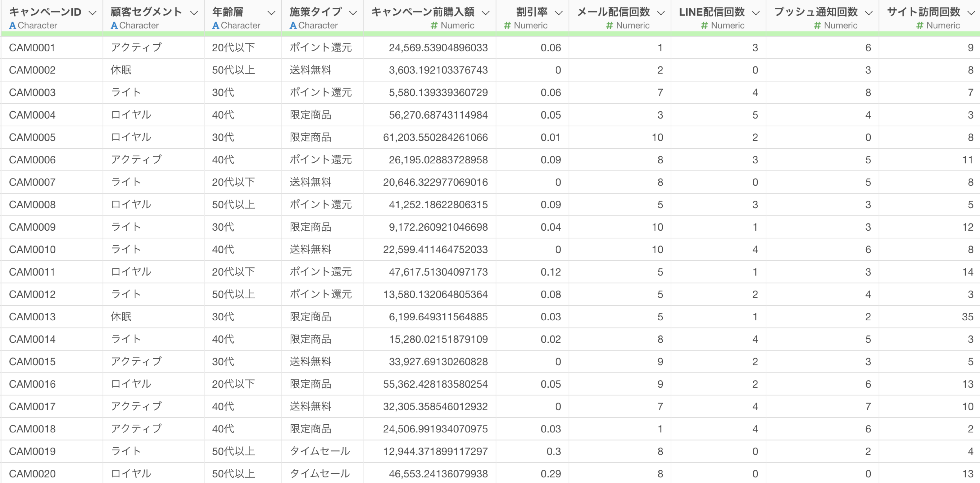Viewport: 980px width, 483px height.
Task: Open the 顧客セグメント column dropdown menu
Action: (x=194, y=13)
